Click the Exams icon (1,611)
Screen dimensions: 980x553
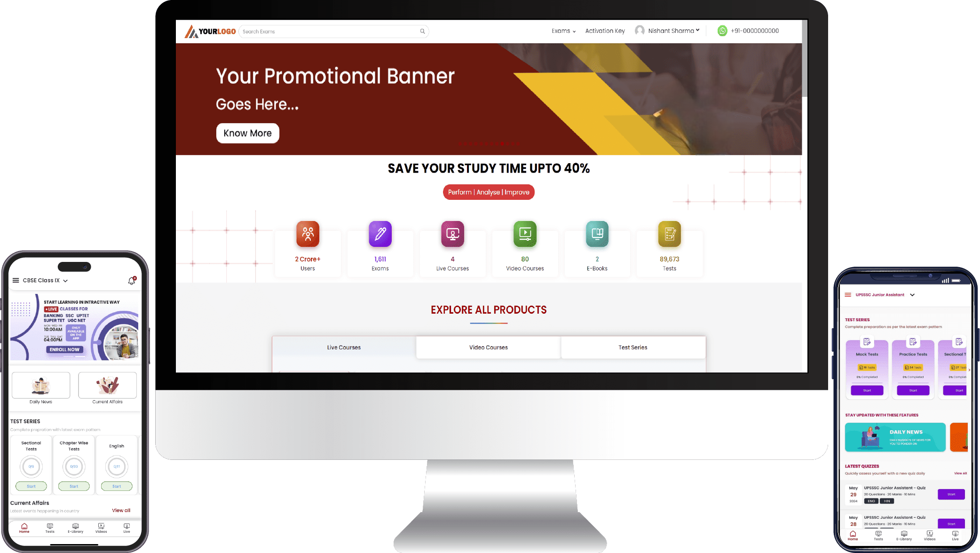[379, 233]
